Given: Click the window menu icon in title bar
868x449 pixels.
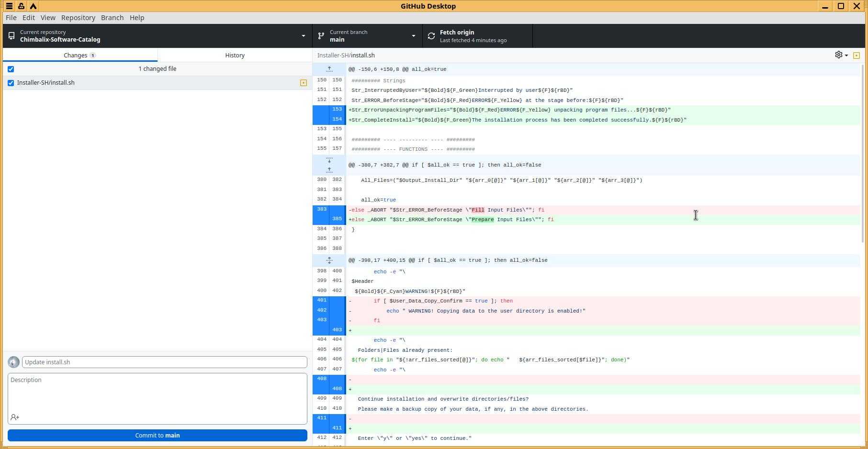Looking at the screenshot, I should pyautogui.click(x=9, y=6).
